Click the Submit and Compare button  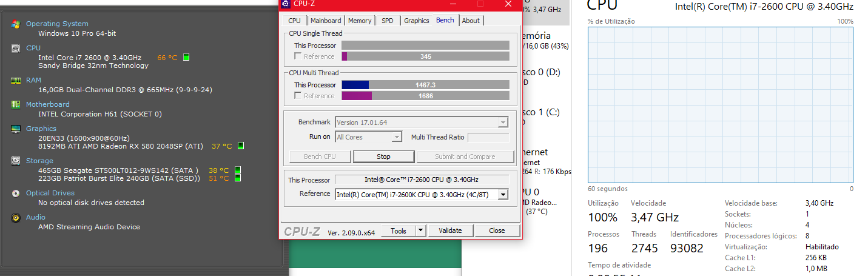(465, 157)
